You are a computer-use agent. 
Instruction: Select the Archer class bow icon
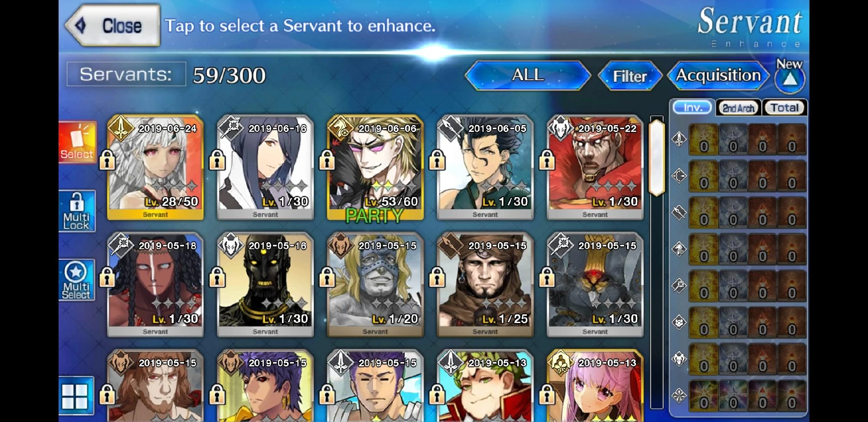679,176
